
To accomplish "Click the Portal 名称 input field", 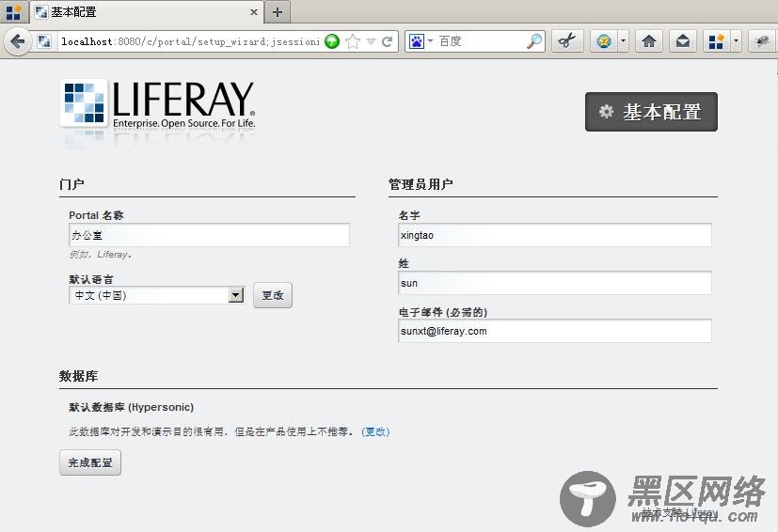I will pos(209,235).
